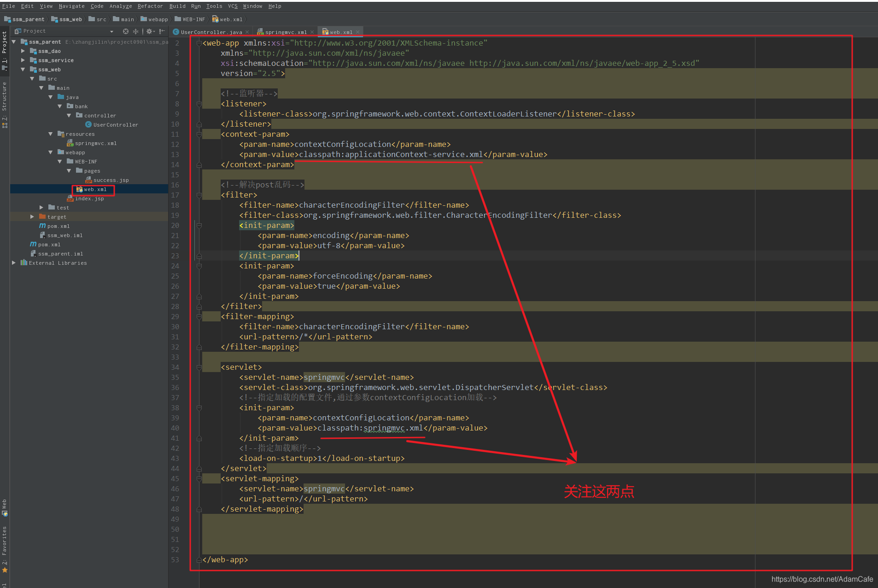Click the ssm_service module folder icon
878x588 pixels.
click(33, 60)
